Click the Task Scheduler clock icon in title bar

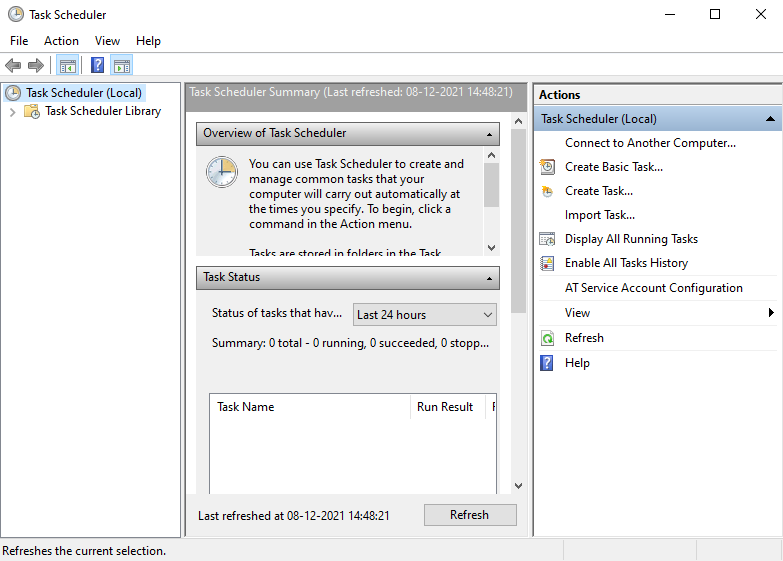(15, 14)
